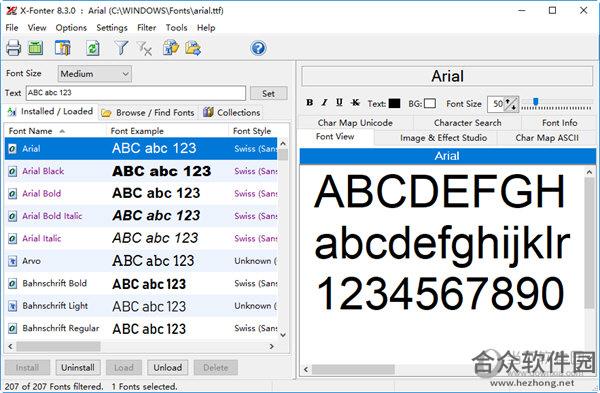This screenshot has width=600, height=393.
Task: Click the Font Style column header
Action: point(252,131)
